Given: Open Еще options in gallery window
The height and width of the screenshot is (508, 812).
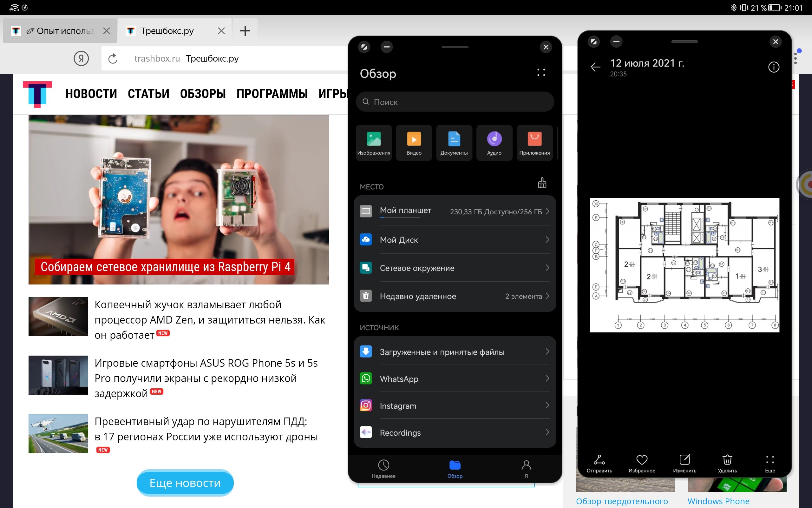Looking at the screenshot, I should (770, 463).
